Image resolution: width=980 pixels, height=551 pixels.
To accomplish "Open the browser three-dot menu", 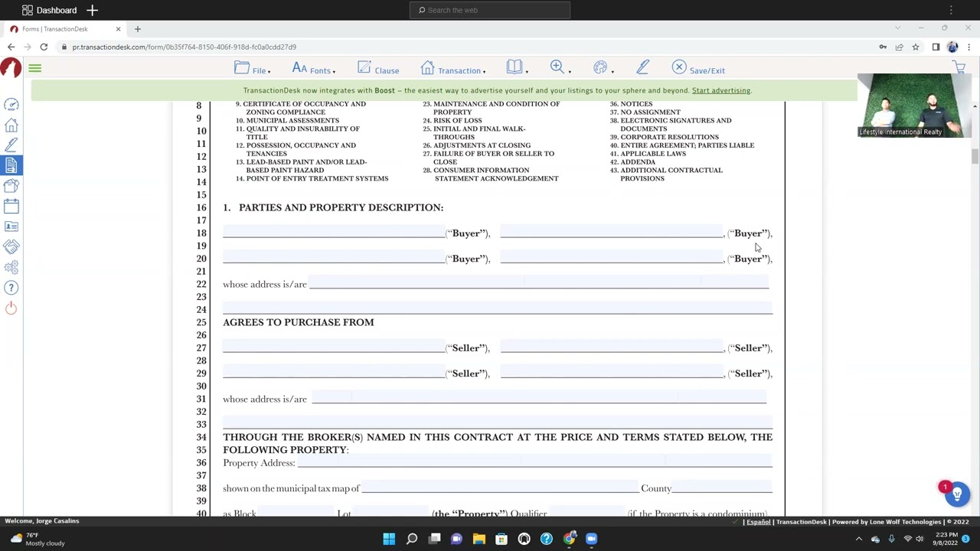I will [969, 47].
